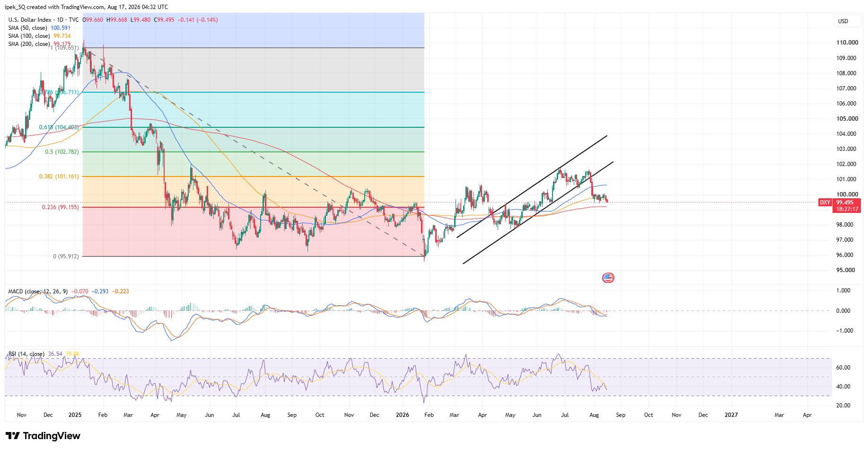Click the 2027 year label on time axis
Screen dimensions: 868x450
coord(731,415)
